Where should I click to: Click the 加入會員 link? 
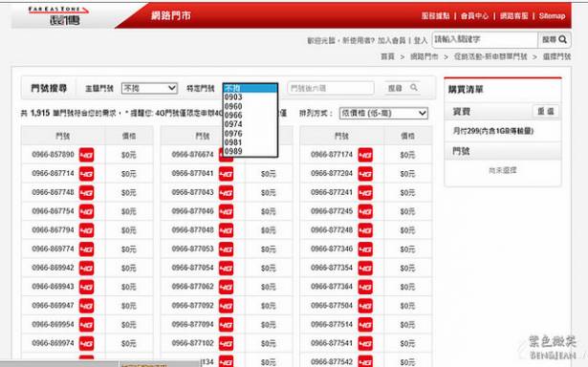click(x=391, y=40)
